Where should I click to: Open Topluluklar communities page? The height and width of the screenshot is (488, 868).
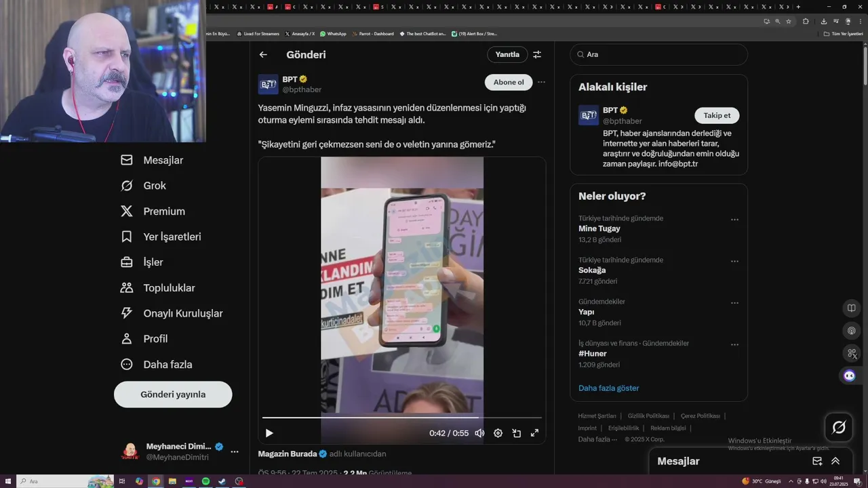tap(157, 288)
